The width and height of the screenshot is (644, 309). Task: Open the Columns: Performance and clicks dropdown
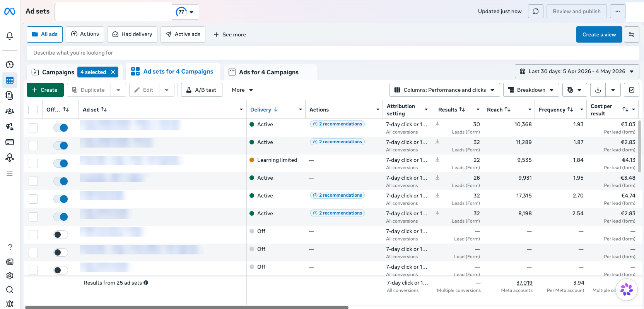(445, 90)
